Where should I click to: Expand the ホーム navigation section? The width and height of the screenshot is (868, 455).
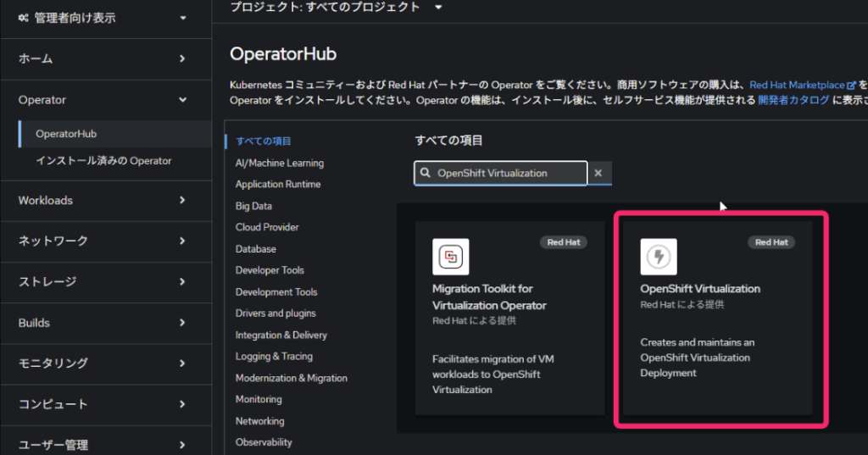[x=106, y=58]
